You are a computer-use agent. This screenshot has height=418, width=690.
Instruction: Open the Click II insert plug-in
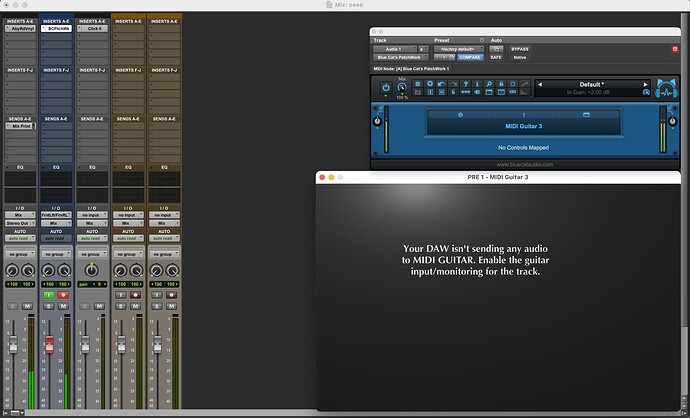[x=92, y=29]
